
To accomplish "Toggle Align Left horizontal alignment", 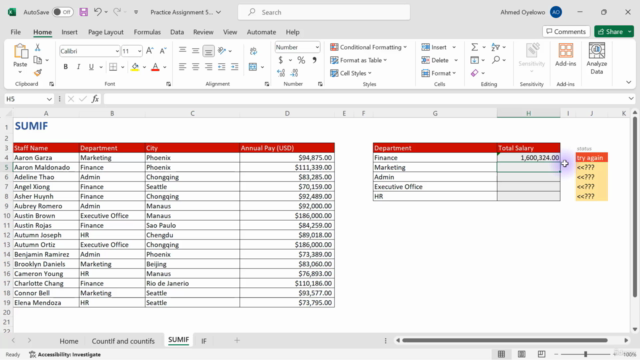I will click(x=182, y=67).
